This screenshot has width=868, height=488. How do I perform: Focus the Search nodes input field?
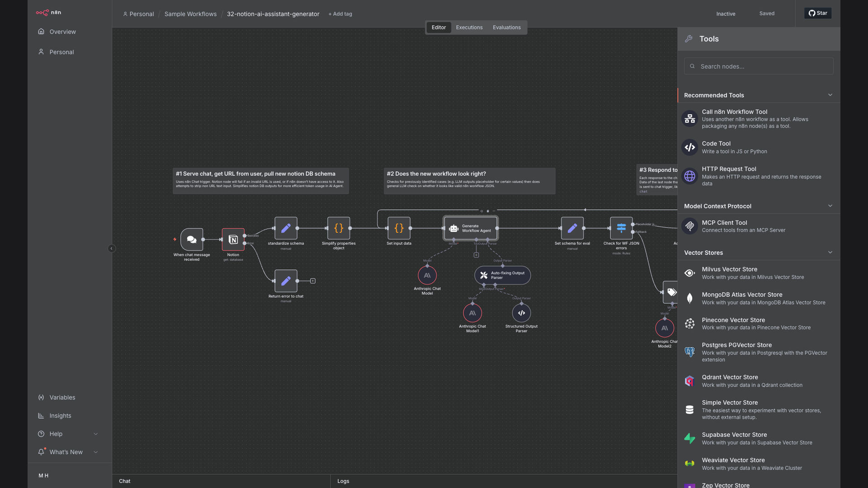759,66
